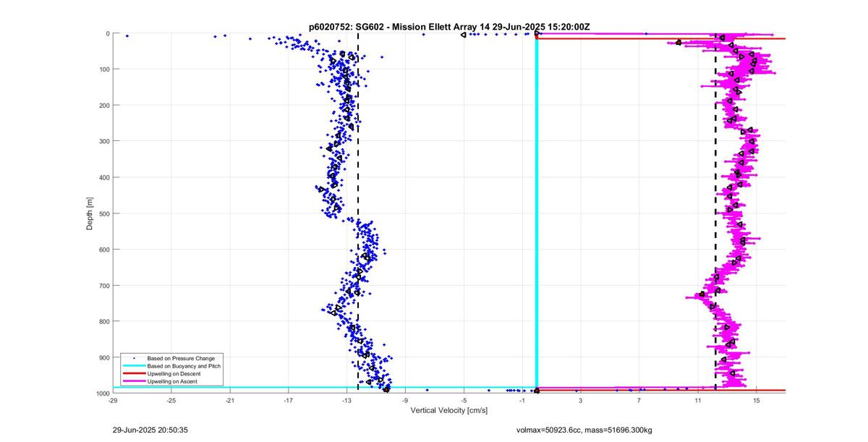Click x-axis tick label '3'
The image size is (868, 442).
(x=581, y=399)
